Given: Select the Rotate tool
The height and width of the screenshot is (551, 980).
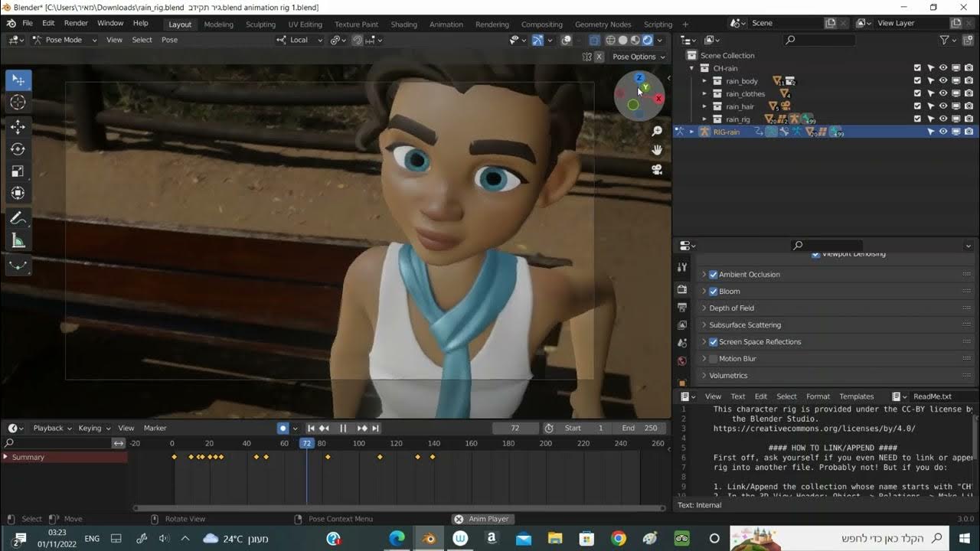Looking at the screenshot, I should point(18,149).
